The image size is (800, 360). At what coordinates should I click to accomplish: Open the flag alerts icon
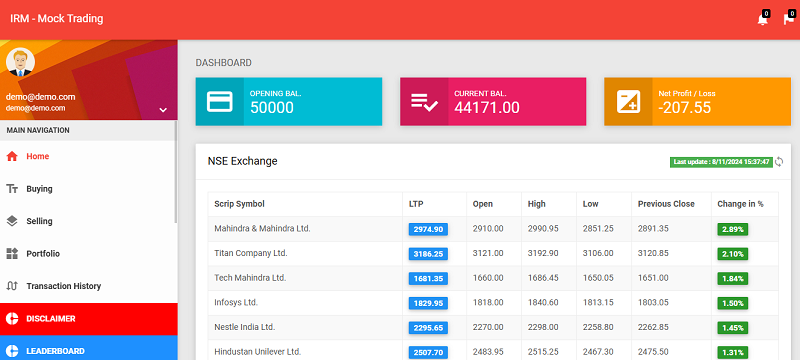click(x=788, y=20)
